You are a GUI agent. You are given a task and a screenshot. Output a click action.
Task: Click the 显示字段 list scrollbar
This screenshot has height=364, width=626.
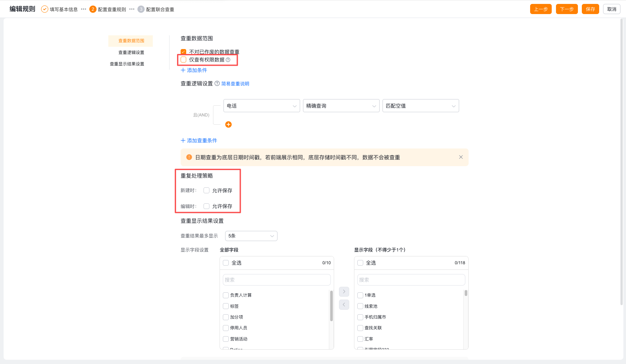pos(466,293)
